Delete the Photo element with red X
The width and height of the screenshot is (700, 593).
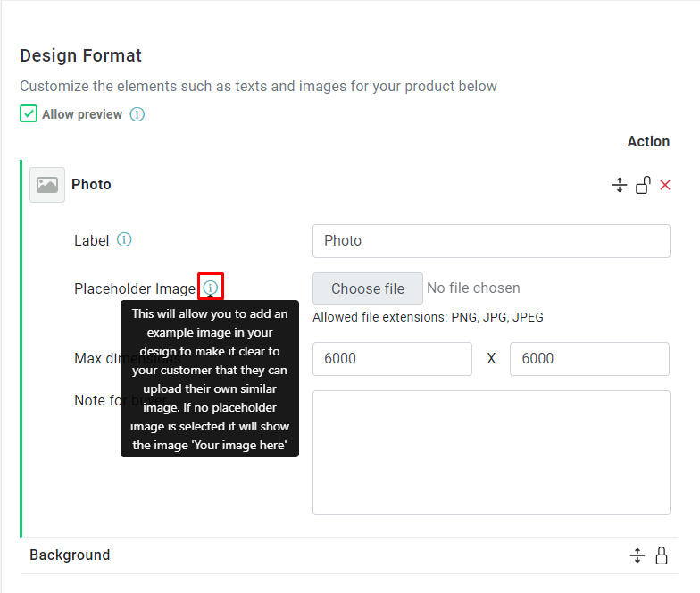[665, 185]
